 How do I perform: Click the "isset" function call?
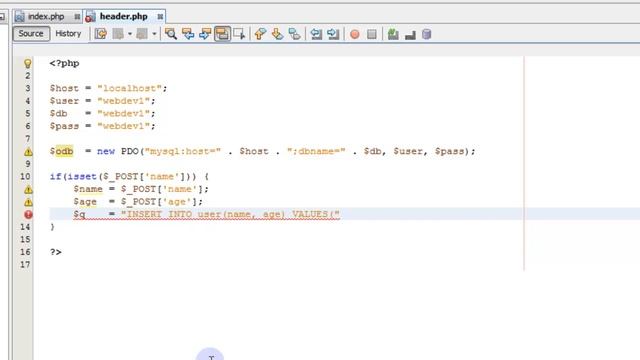pyautogui.click(x=82, y=176)
